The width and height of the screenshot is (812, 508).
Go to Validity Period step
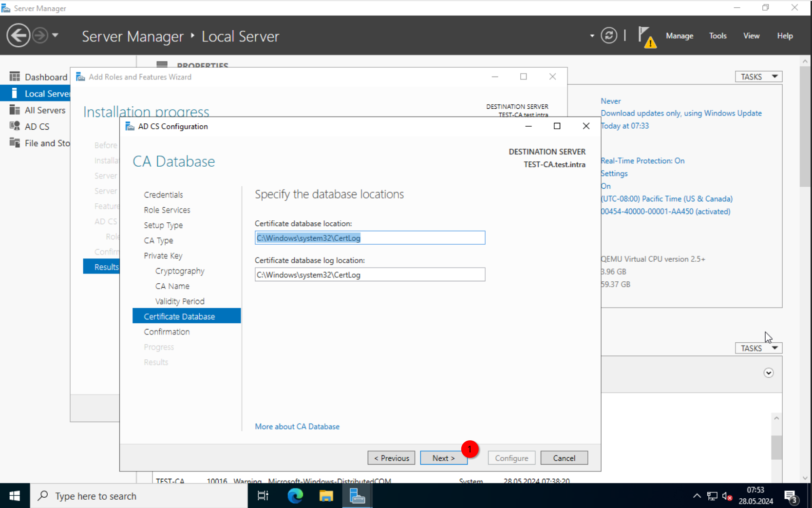tap(180, 301)
